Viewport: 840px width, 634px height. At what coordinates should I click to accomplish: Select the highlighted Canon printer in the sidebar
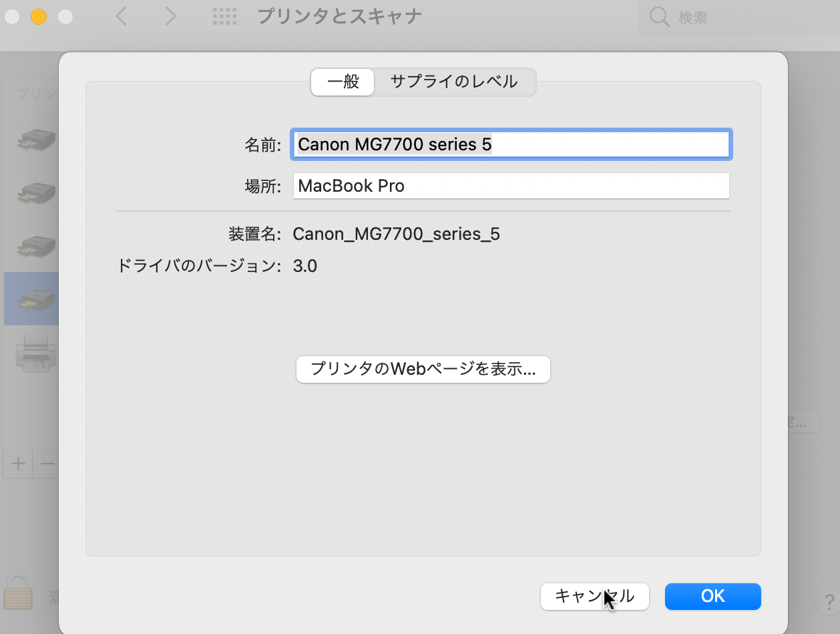pos(36,298)
